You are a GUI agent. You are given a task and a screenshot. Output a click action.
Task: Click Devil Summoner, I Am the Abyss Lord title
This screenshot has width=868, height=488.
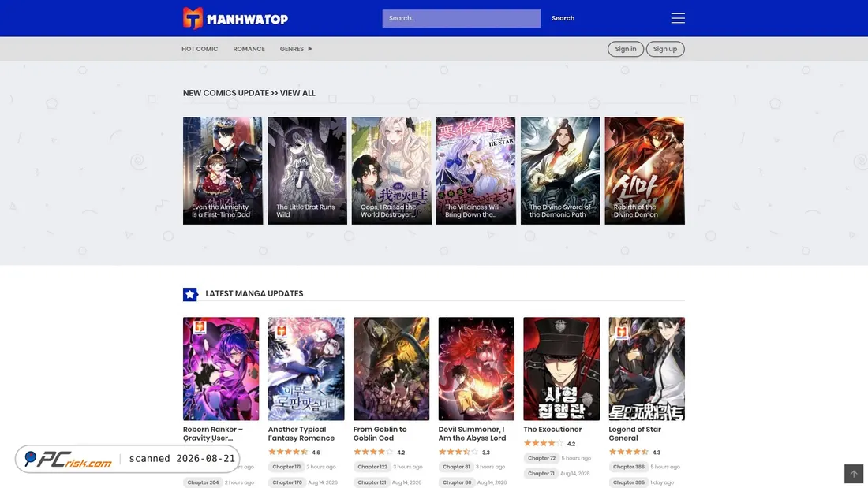[x=472, y=434]
